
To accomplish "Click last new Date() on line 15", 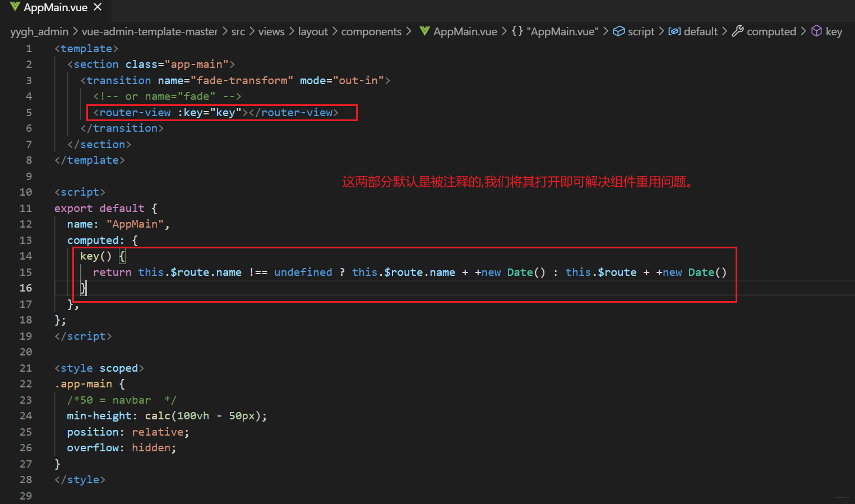I will [695, 272].
